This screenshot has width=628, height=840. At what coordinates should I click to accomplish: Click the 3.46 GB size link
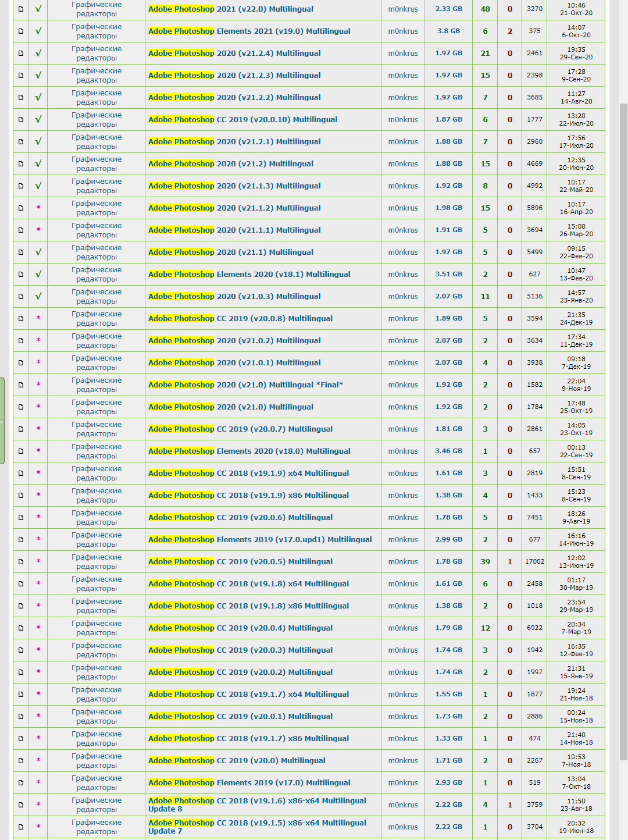tap(449, 451)
